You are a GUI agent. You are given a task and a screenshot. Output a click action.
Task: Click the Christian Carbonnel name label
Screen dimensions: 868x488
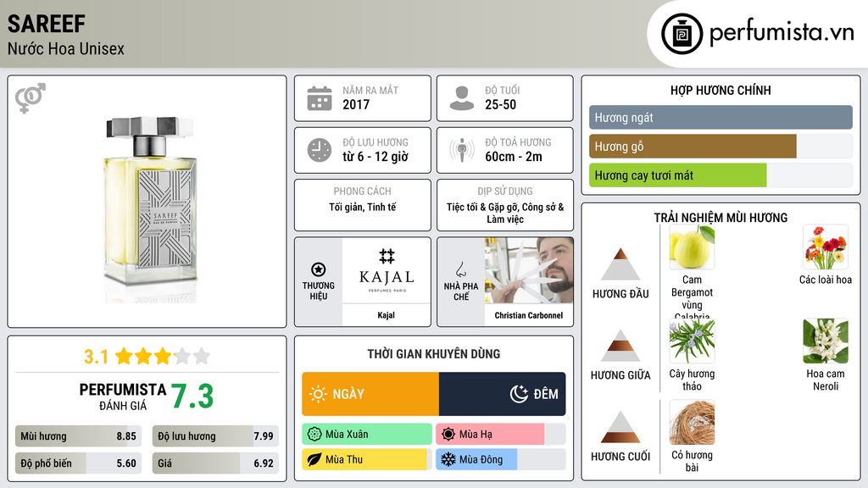(x=529, y=315)
